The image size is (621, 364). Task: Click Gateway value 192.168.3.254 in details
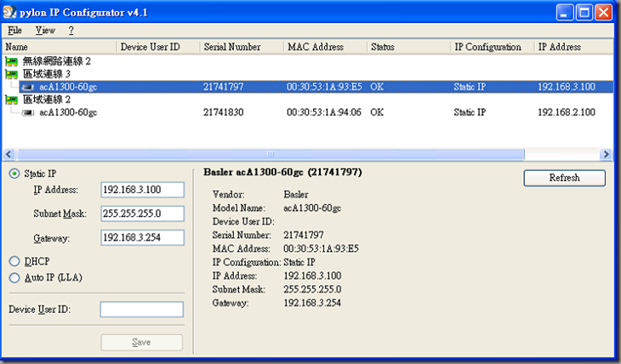coord(312,303)
